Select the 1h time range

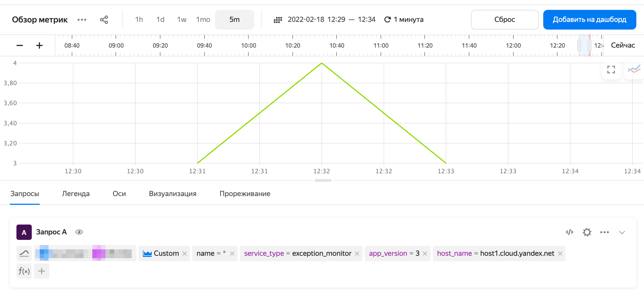click(139, 20)
